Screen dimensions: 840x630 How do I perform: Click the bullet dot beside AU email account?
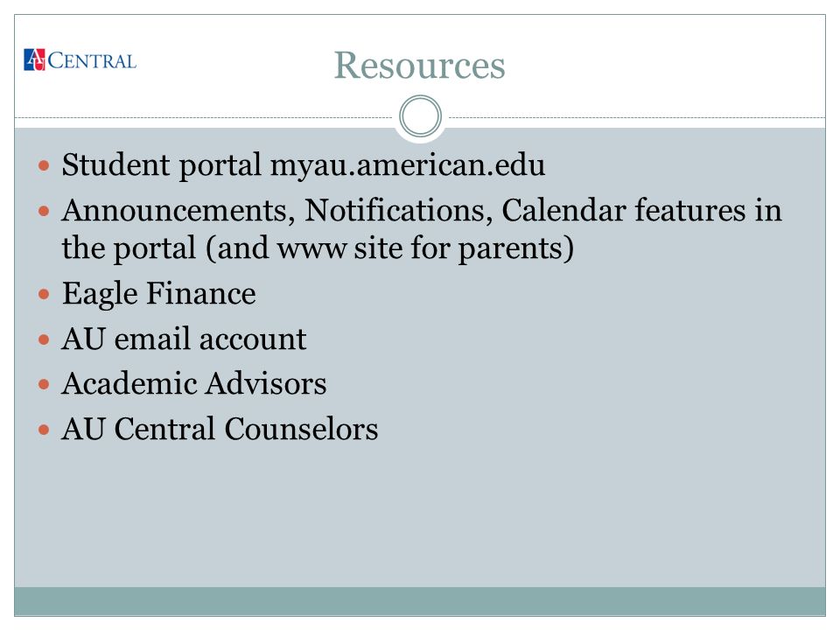coord(44,339)
